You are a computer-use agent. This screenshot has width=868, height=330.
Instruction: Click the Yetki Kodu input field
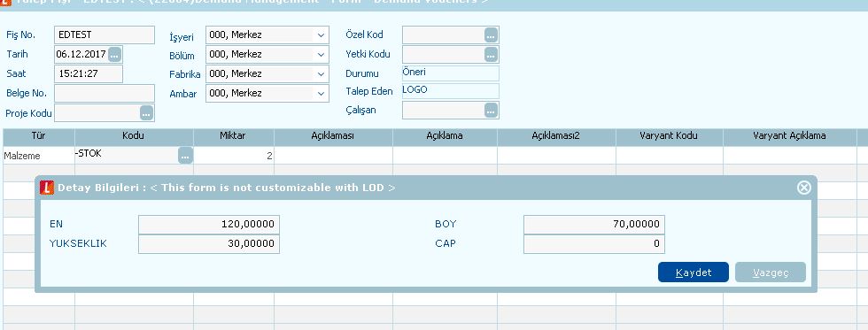click(x=444, y=54)
